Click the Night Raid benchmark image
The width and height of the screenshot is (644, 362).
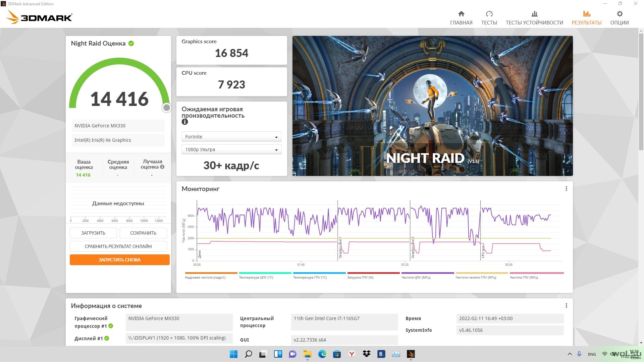[x=432, y=106]
